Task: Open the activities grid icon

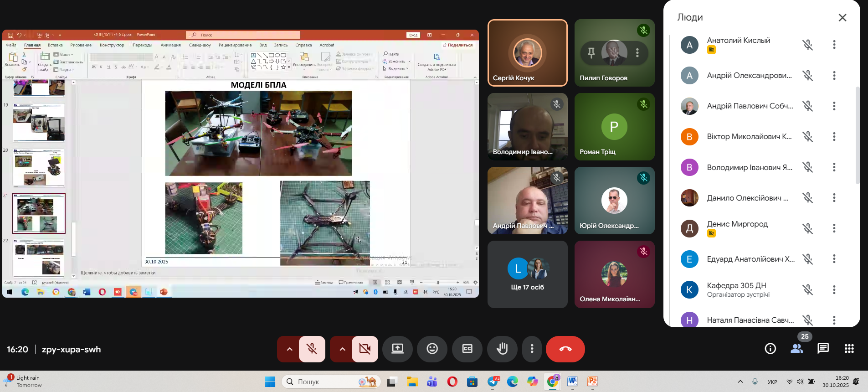Action: coord(849,349)
